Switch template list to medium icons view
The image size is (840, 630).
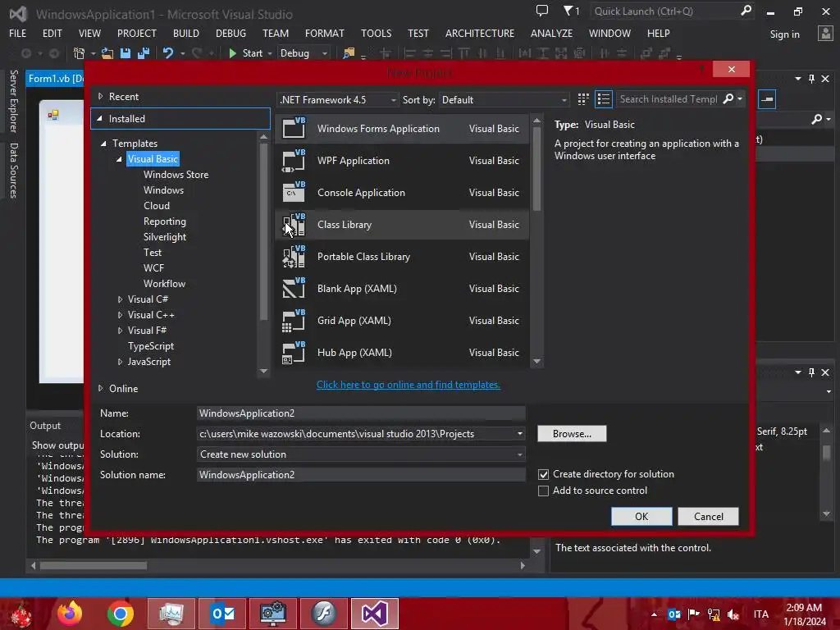point(604,99)
